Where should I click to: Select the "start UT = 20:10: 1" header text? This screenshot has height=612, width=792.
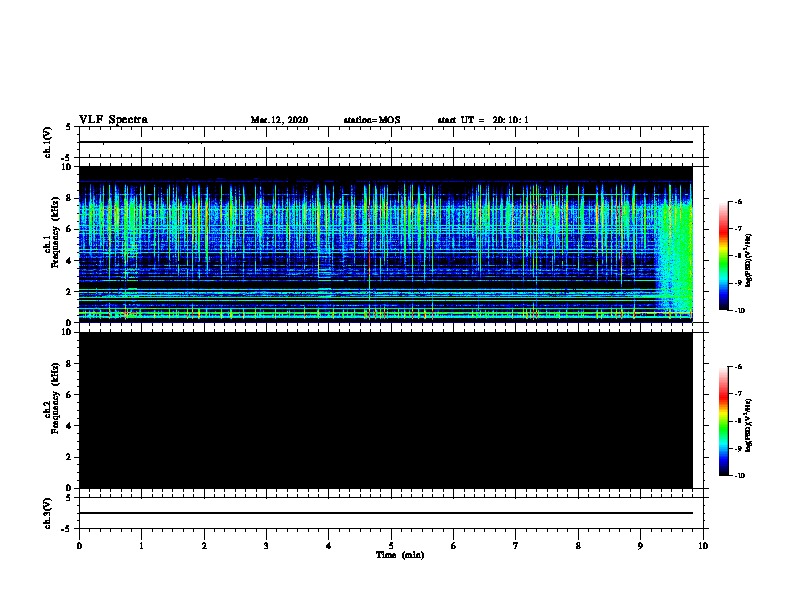483,120
